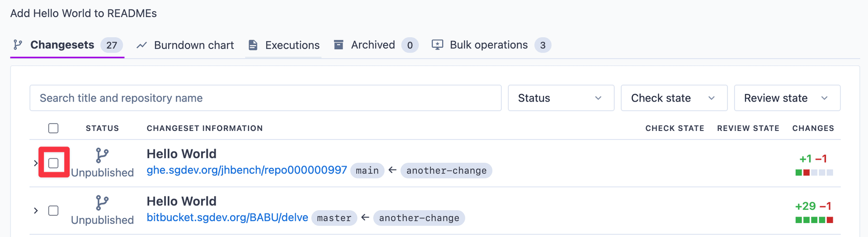Open the Review state filter dropdown

pos(787,98)
